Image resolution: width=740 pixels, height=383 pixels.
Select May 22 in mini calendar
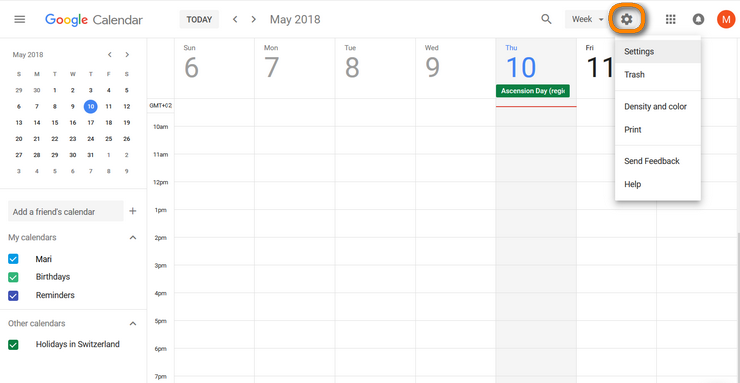coord(55,139)
